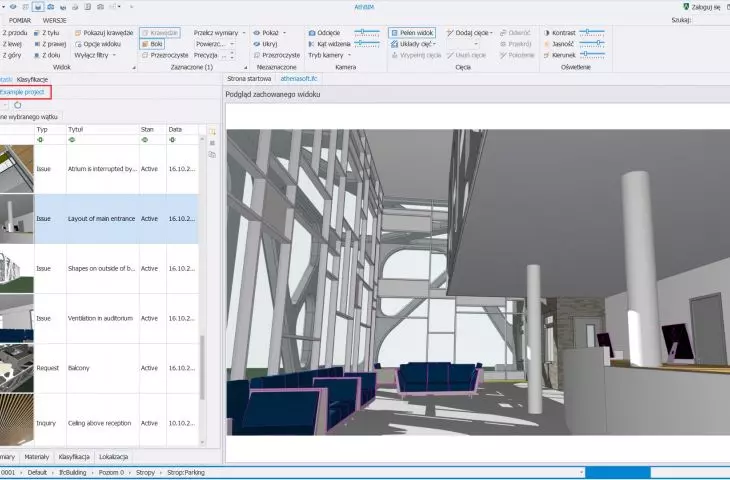Screen dimensions: 730x480
Task: Expand Zaznaczone group dialog launcher
Action: (x=246, y=68)
